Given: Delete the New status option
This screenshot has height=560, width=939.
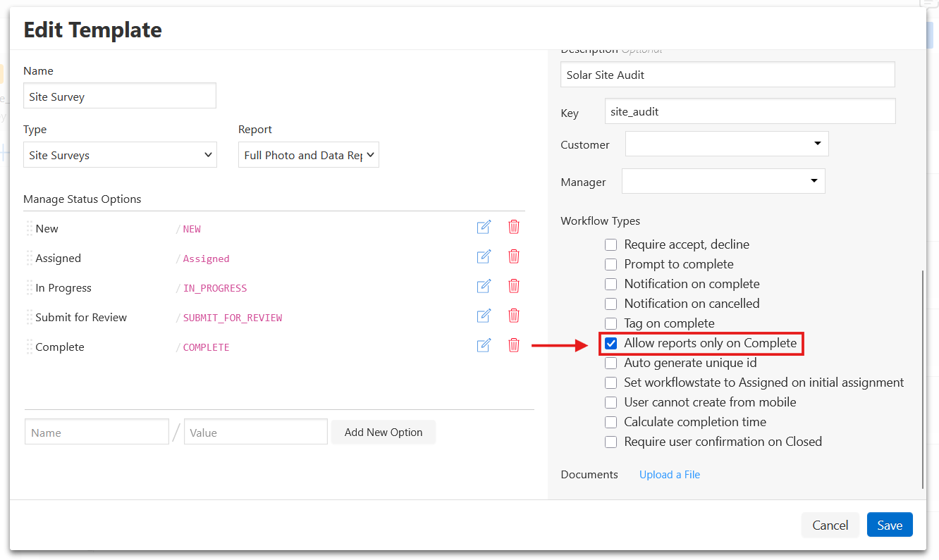Looking at the screenshot, I should pos(514,227).
